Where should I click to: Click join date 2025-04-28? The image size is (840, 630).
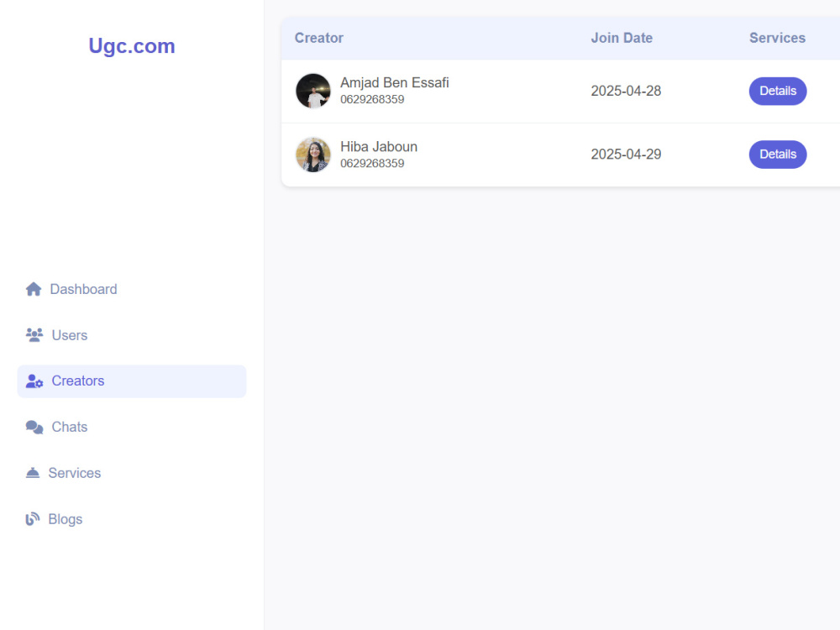click(626, 91)
